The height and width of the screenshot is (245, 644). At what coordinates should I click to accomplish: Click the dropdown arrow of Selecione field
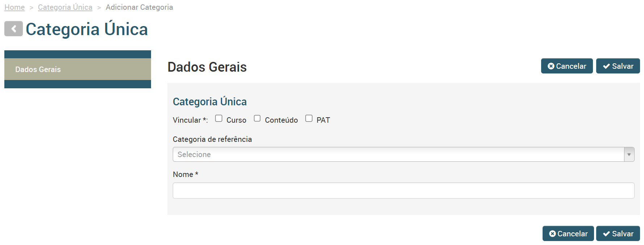[629, 155]
